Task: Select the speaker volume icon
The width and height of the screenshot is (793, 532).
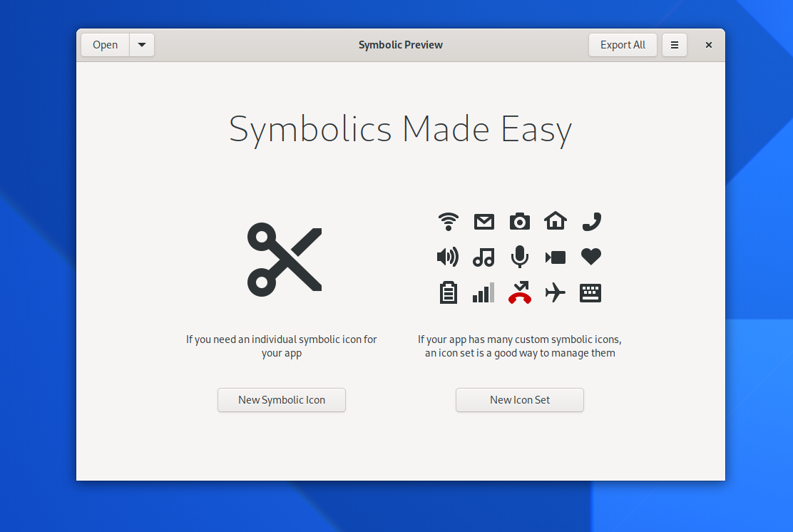Action: coord(448,257)
